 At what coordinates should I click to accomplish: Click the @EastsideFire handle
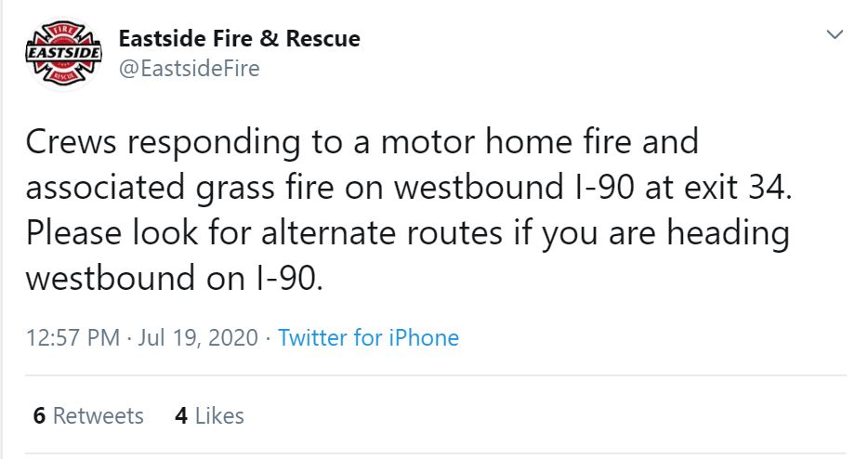tap(190, 68)
